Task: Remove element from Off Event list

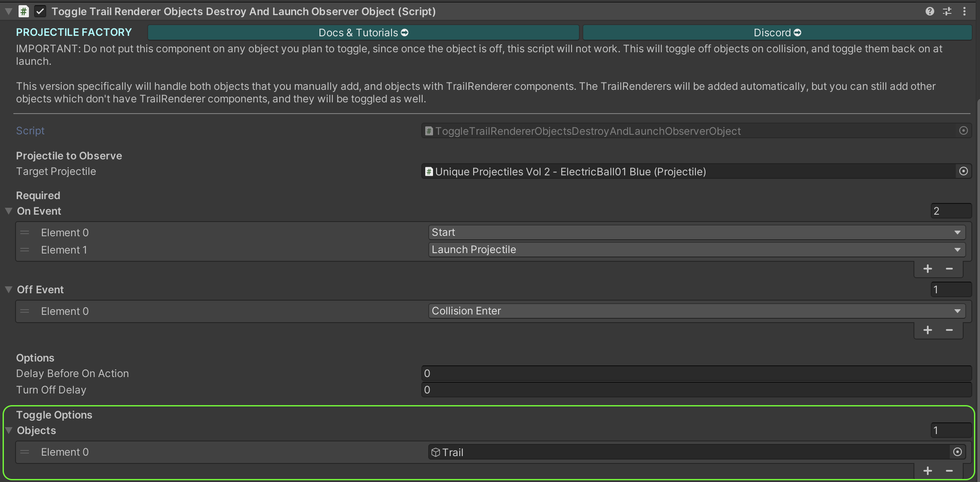Action: pyautogui.click(x=949, y=330)
